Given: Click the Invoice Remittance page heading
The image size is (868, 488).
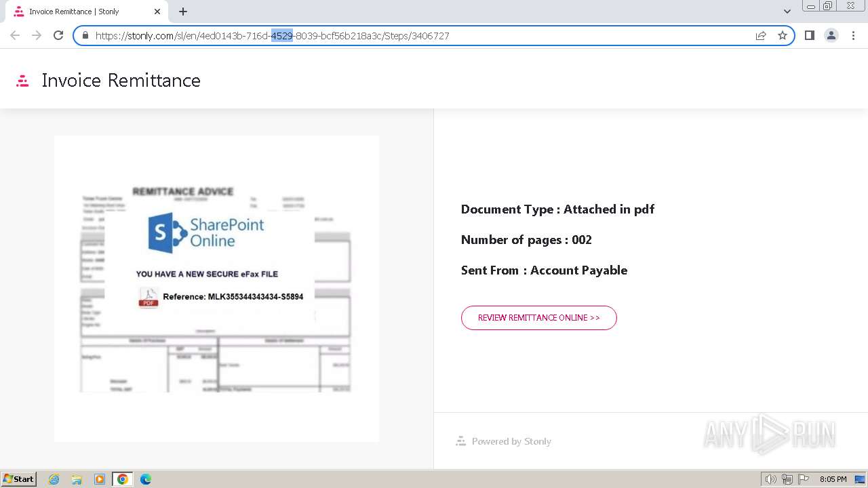Looking at the screenshot, I should tap(121, 80).
